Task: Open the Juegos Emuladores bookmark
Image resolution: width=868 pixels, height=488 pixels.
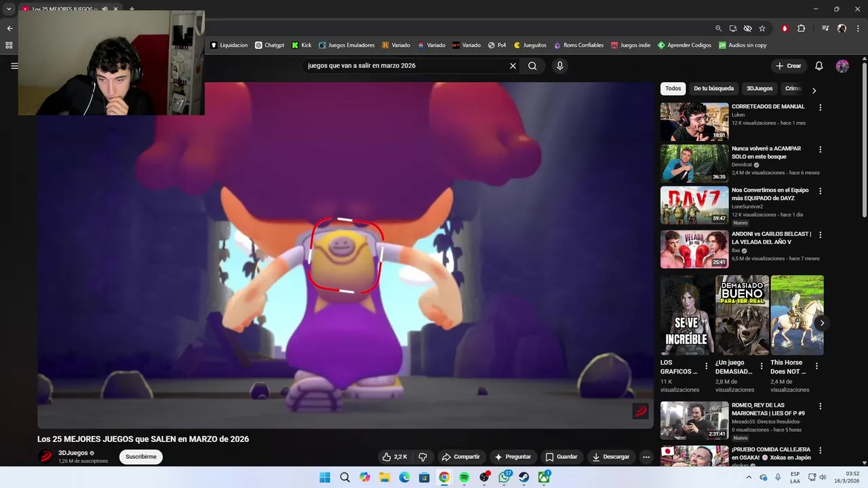Action: click(x=347, y=45)
